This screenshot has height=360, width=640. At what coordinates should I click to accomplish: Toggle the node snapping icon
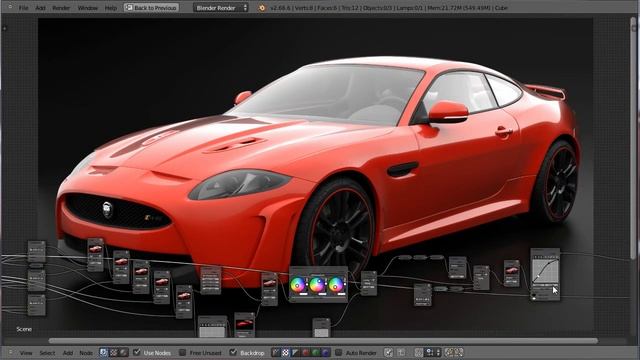tap(389, 352)
